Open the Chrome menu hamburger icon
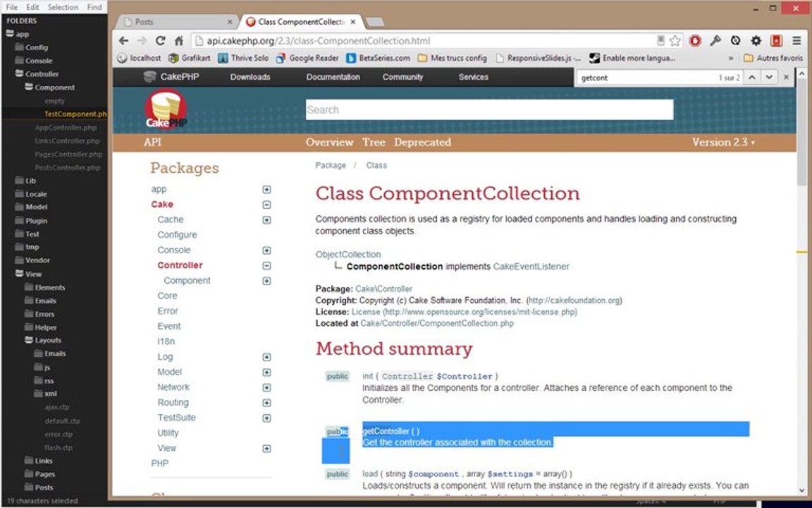 797,41
